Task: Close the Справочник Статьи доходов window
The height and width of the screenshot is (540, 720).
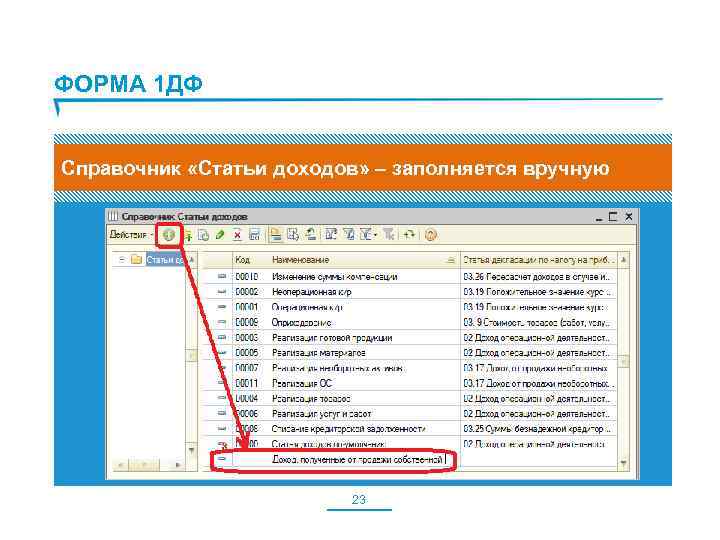Action: [629, 216]
